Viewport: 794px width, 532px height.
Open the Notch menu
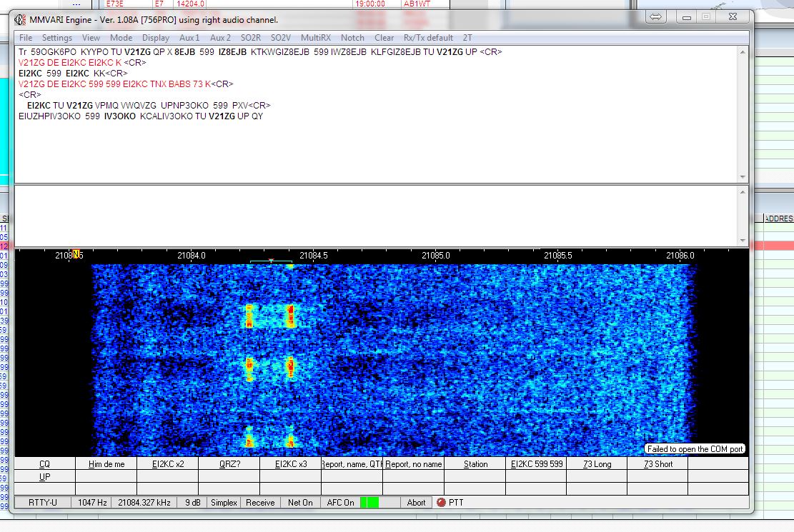pyautogui.click(x=352, y=37)
